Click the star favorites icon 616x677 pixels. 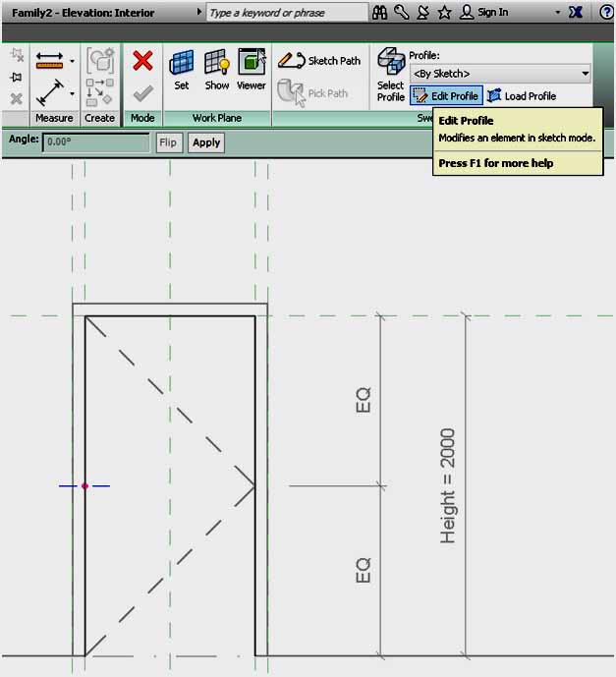pyautogui.click(x=444, y=12)
